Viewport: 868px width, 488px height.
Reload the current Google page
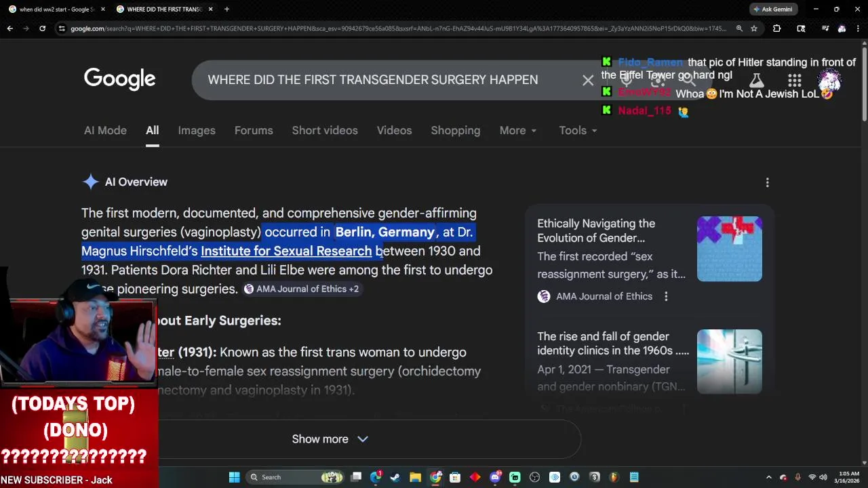point(42,28)
